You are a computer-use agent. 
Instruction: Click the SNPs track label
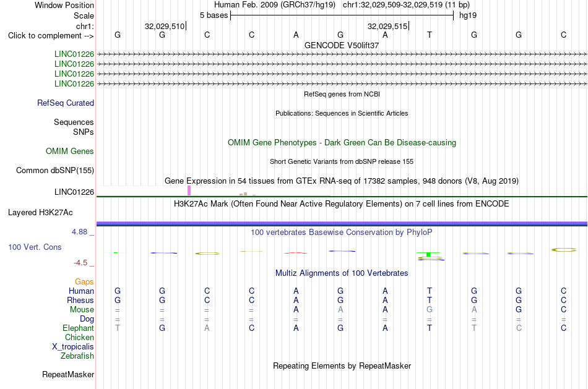(84, 132)
